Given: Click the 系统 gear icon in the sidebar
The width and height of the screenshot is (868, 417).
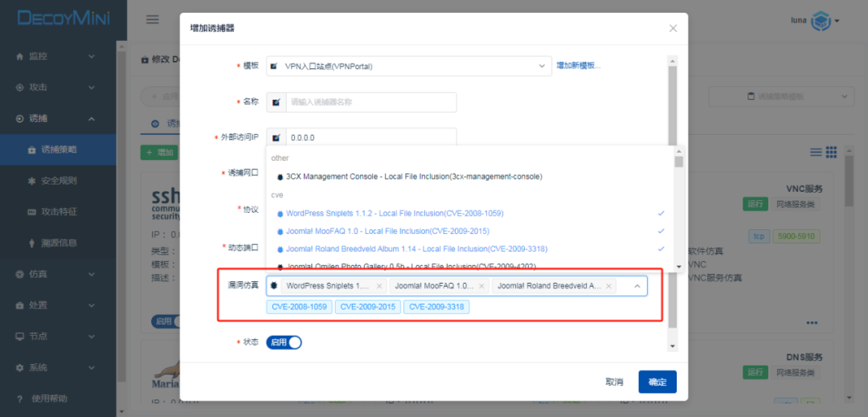Looking at the screenshot, I should pos(20,367).
